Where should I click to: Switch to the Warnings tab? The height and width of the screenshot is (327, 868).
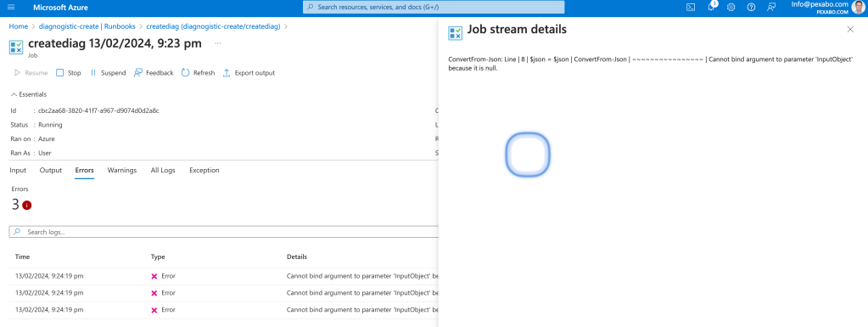(122, 170)
